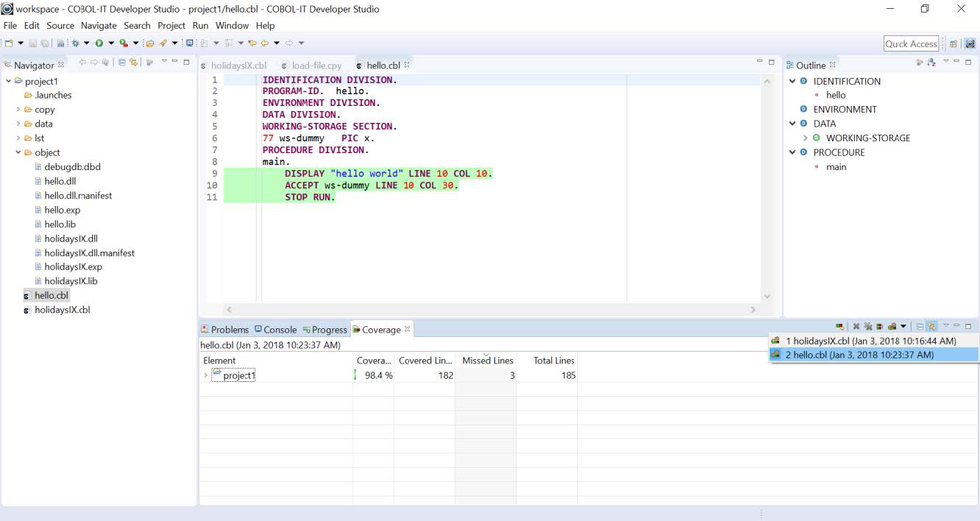This screenshot has width=980, height=521.
Task: Remove the active coverage session
Action: (x=856, y=327)
